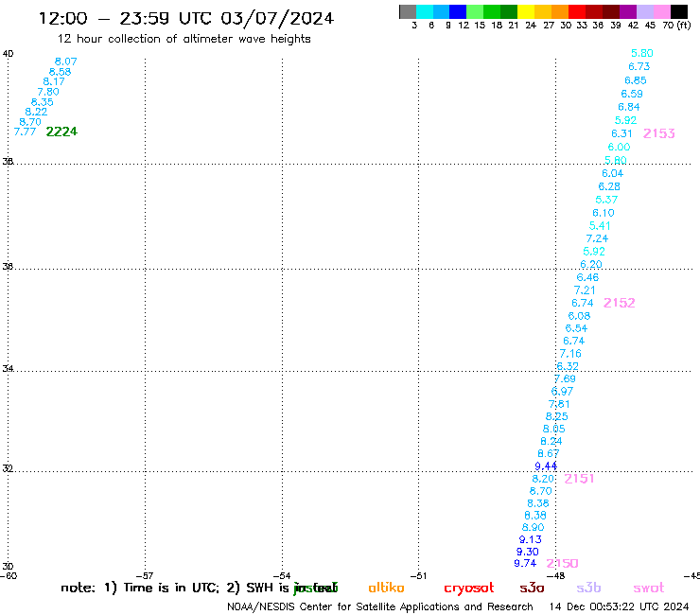Image resolution: width=700 pixels, height=615 pixels.
Task: Click the pink pass label 2150
Action: (562, 564)
